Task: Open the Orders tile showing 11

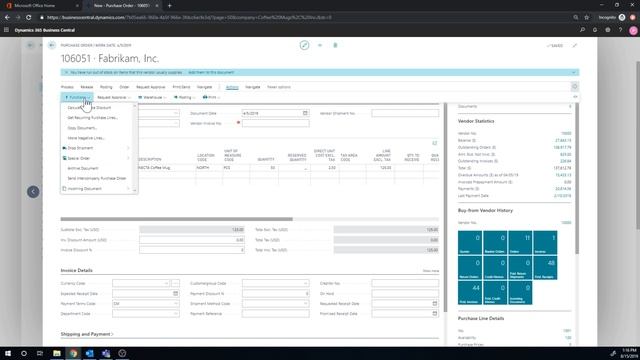Action: [520, 243]
